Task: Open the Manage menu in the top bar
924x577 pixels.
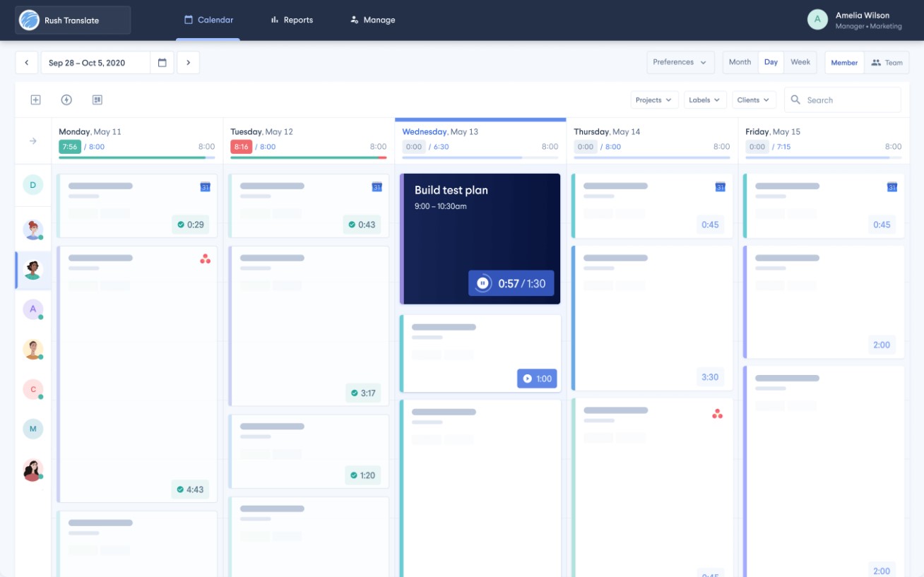Action: (373, 20)
